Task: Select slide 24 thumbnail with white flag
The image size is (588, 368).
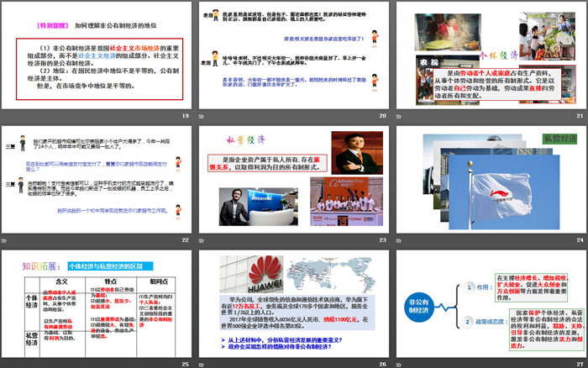Action: click(x=491, y=179)
